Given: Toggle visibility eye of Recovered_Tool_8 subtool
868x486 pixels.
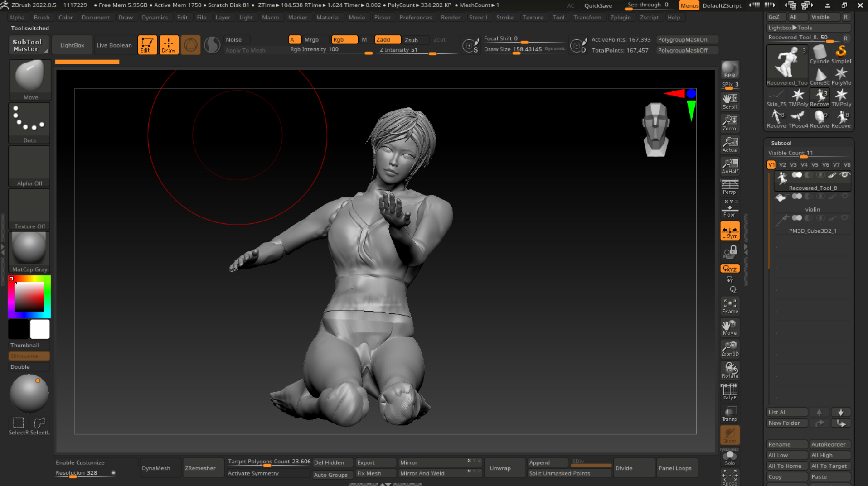Looking at the screenshot, I should pos(844,175).
